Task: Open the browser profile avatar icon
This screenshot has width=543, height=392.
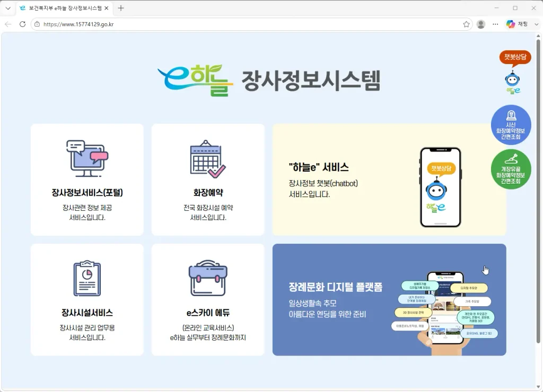Action: coord(480,24)
